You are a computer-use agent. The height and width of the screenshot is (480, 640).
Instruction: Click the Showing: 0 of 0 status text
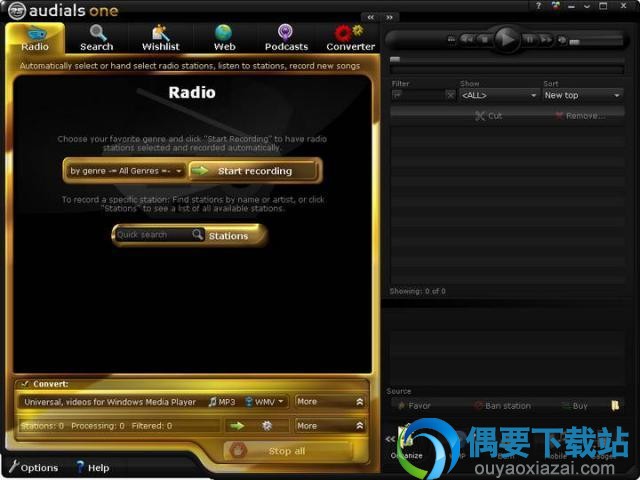tap(417, 291)
